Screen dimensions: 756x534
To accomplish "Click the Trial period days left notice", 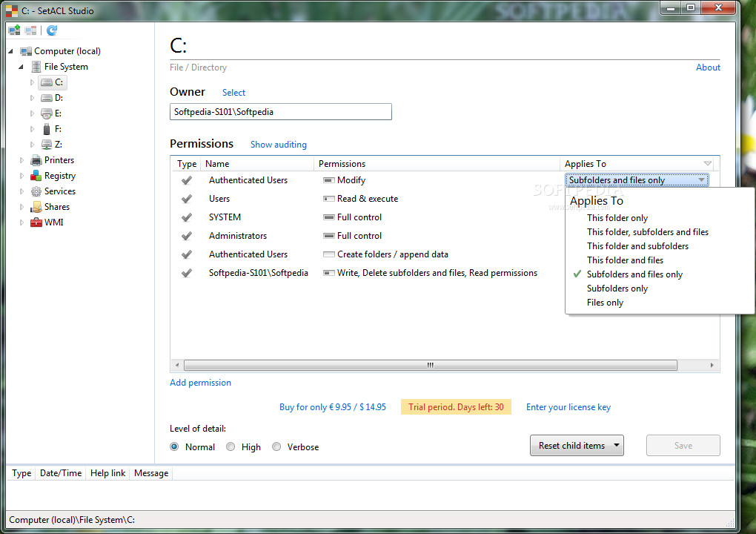I will tap(456, 407).
